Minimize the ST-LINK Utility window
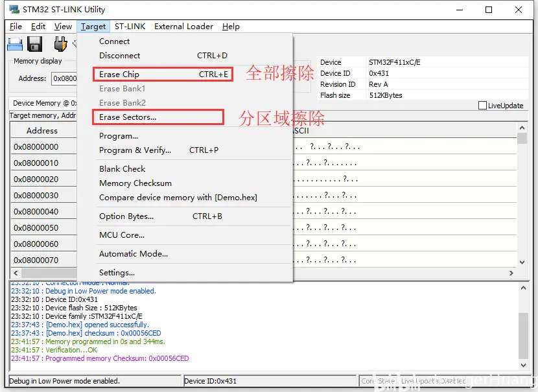 point(460,10)
